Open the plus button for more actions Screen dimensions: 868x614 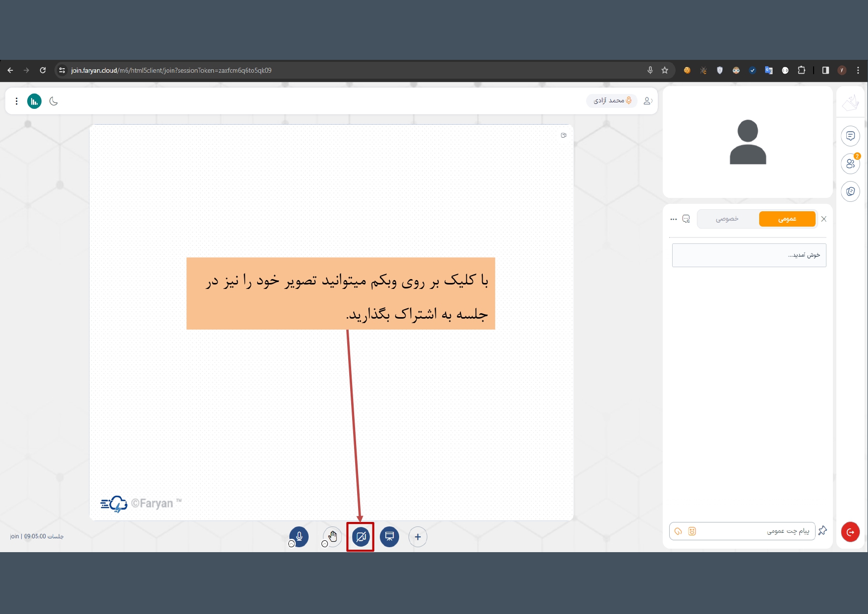(418, 537)
